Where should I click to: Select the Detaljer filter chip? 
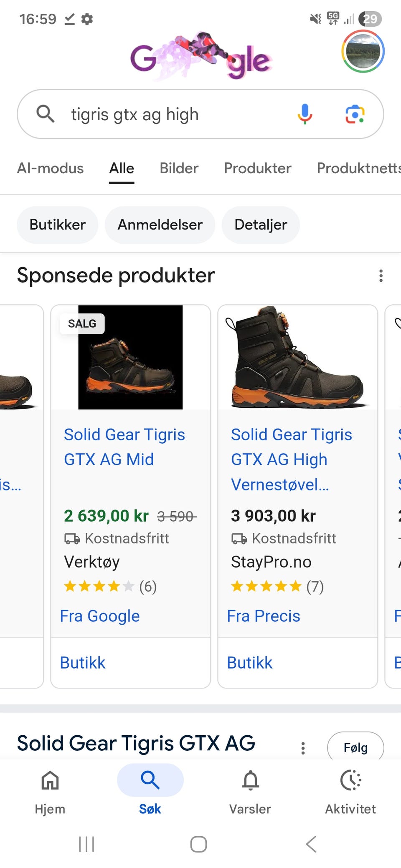coord(261,225)
